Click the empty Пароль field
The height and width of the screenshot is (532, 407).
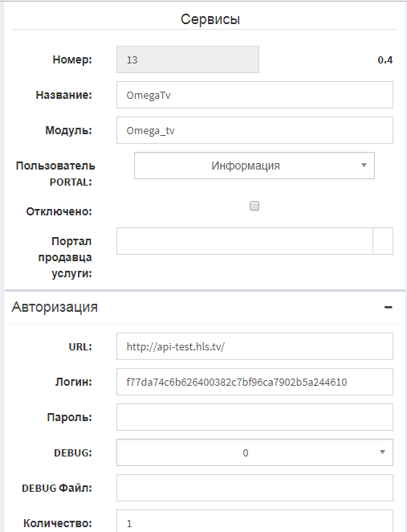pyautogui.click(x=254, y=417)
